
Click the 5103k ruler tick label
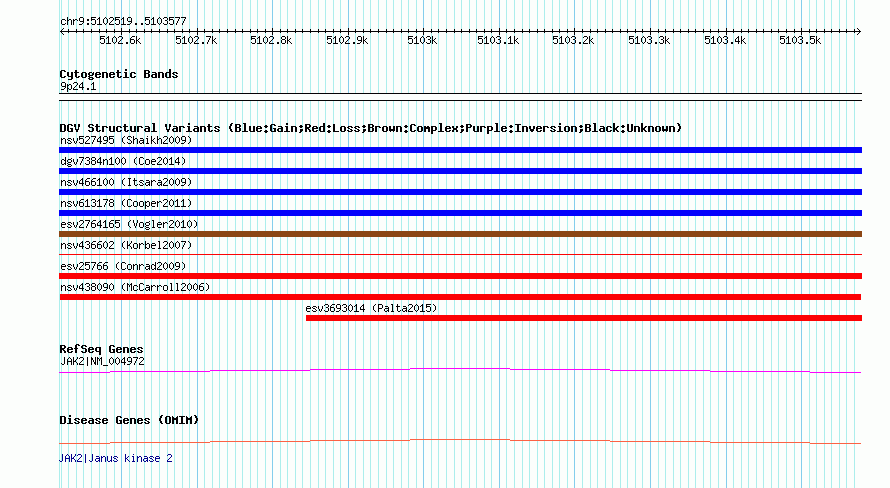(x=422, y=40)
